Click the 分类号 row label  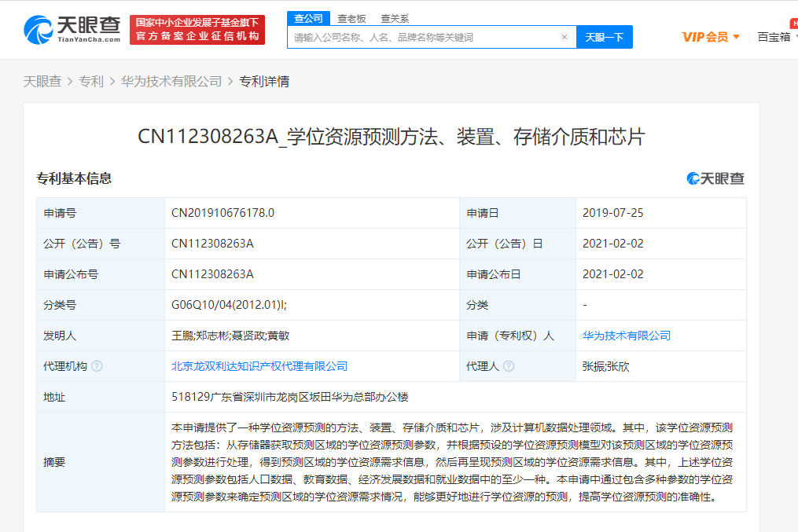(x=60, y=305)
